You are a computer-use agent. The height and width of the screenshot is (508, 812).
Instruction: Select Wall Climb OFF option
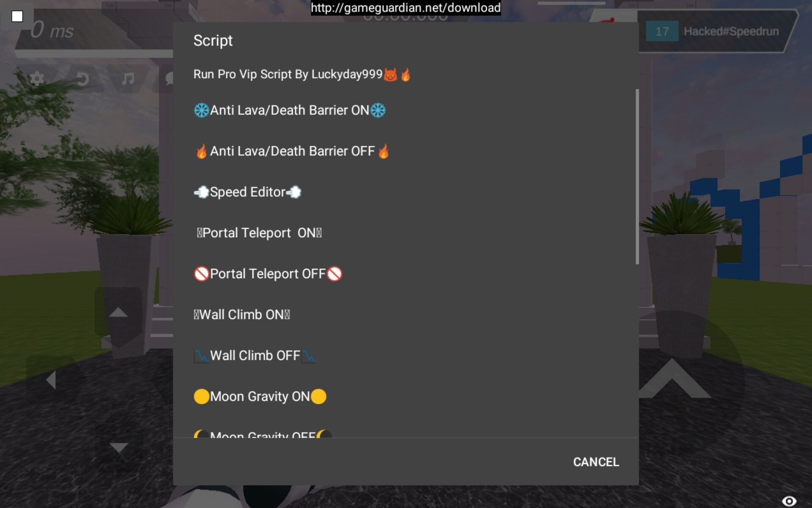(254, 355)
